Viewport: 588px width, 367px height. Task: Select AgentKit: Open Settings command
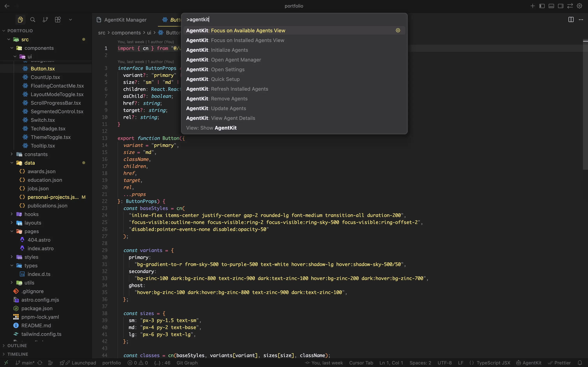[294, 69]
